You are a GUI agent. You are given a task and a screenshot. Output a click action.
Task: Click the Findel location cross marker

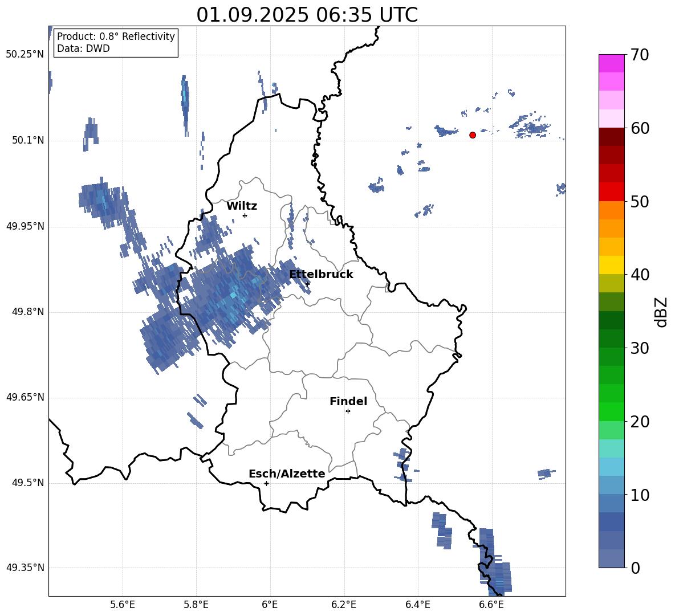[x=348, y=411]
